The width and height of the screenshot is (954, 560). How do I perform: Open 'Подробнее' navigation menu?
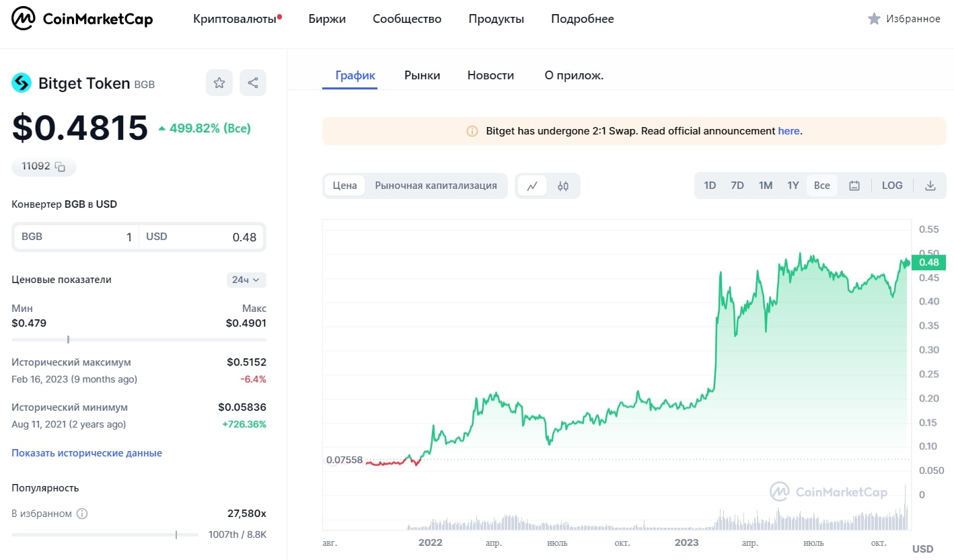pyautogui.click(x=583, y=19)
